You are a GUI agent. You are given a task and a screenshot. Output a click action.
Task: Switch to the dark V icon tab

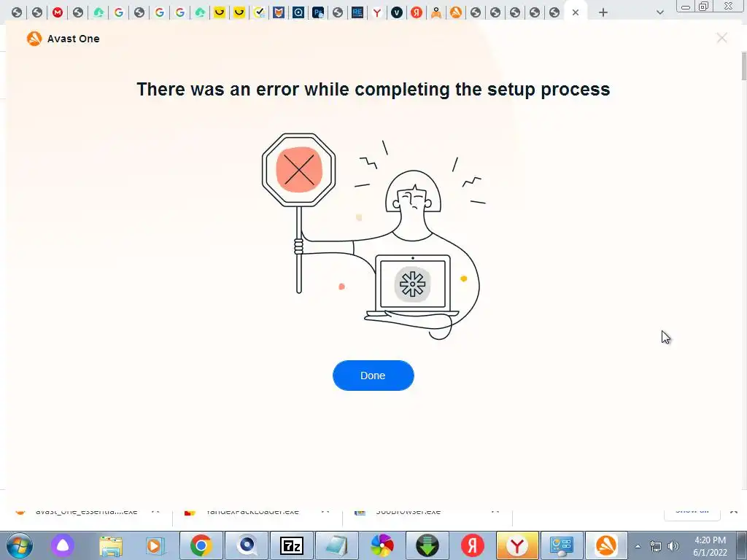point(396,12)
